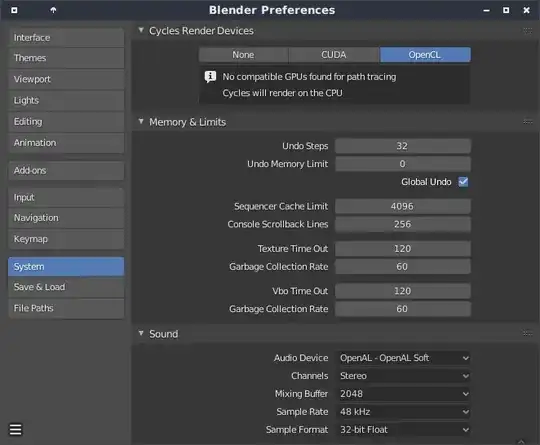The image size is (540, 445).
Task: Open the Navigation preferences tab
Action: coord(66,218)
